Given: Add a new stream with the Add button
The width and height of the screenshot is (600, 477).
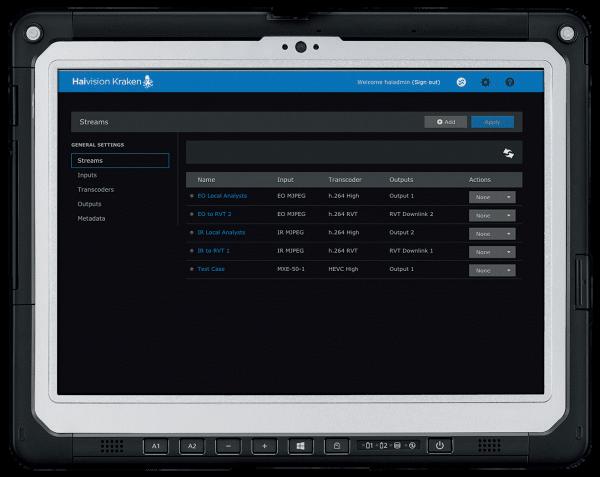Looking at the screenshot, I should click(446, 122).
